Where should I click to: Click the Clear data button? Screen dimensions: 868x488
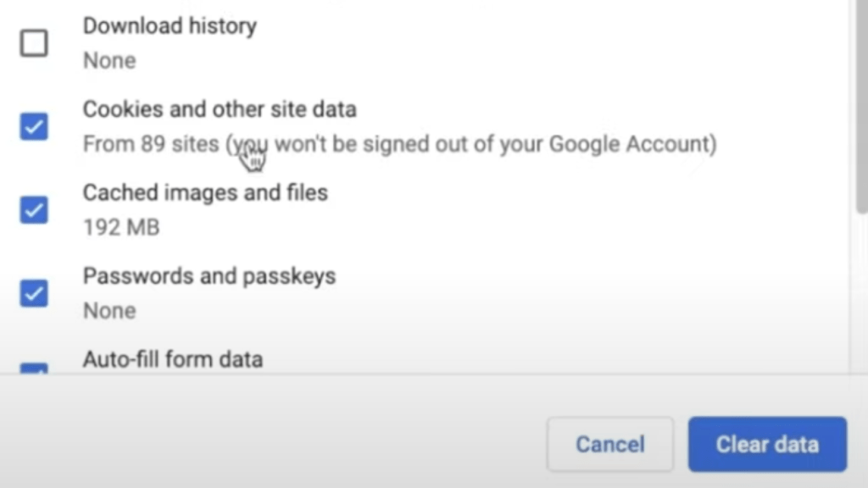click(x=767, y=443)
